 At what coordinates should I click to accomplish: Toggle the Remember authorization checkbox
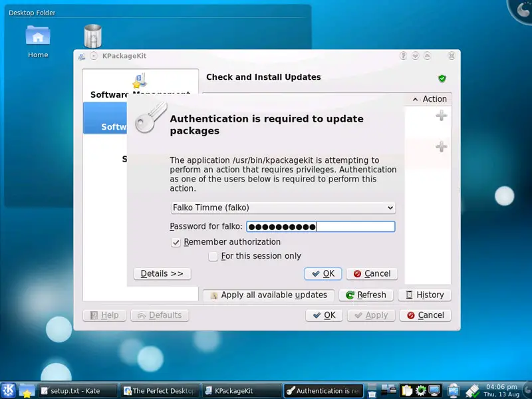[176, 242]
